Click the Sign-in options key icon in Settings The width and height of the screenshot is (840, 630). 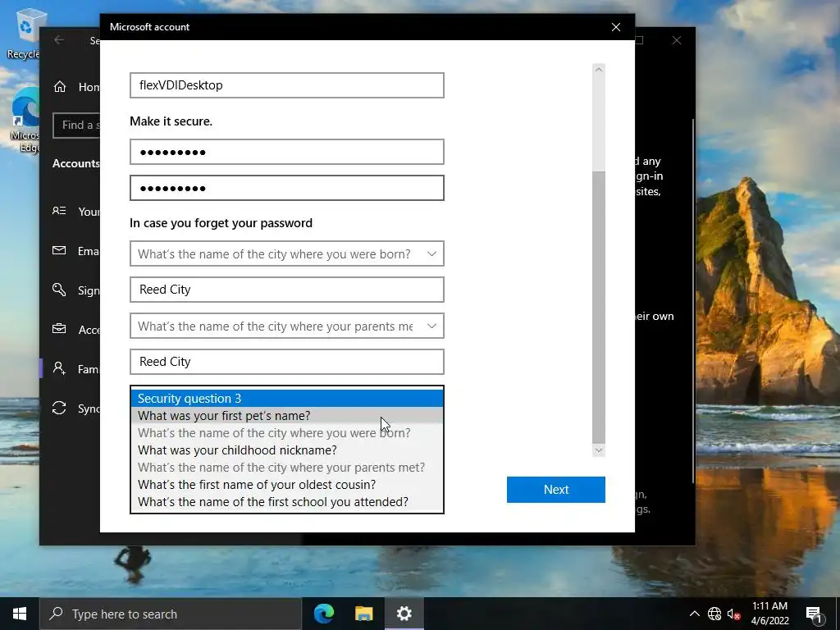[x=59, y=290]
